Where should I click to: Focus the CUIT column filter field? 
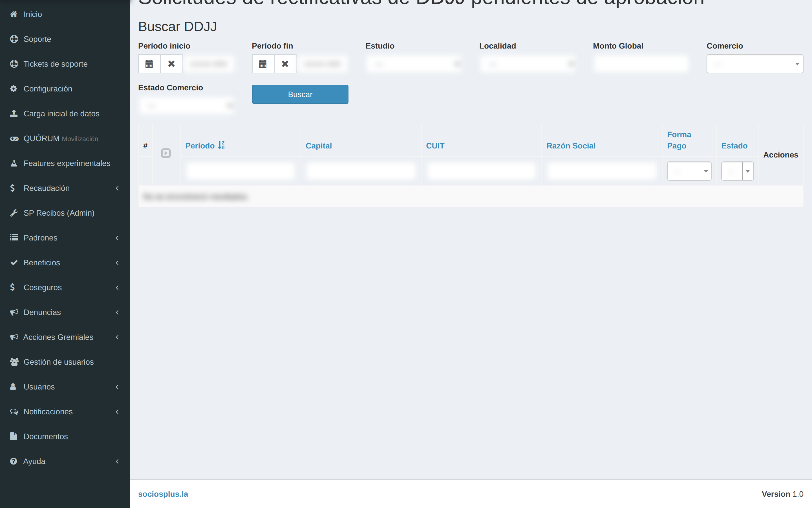pos(481,171)
